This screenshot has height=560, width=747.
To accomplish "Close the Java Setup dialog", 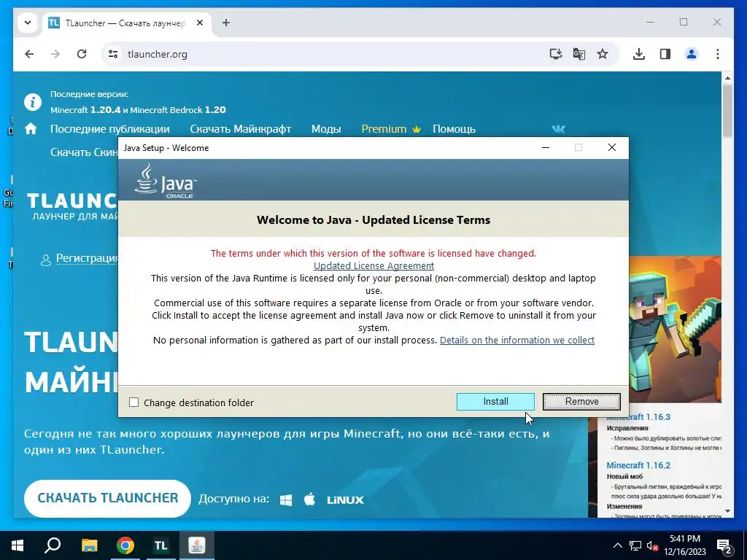I will [612, 147].
